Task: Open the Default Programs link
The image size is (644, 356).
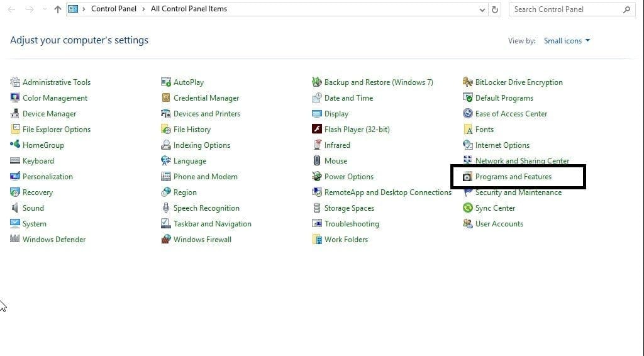Action: point(504,97)
